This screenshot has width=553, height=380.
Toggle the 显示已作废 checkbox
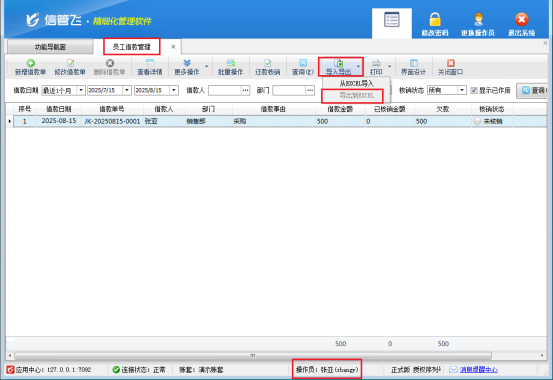pyautogui.click(x=474, y=90)
